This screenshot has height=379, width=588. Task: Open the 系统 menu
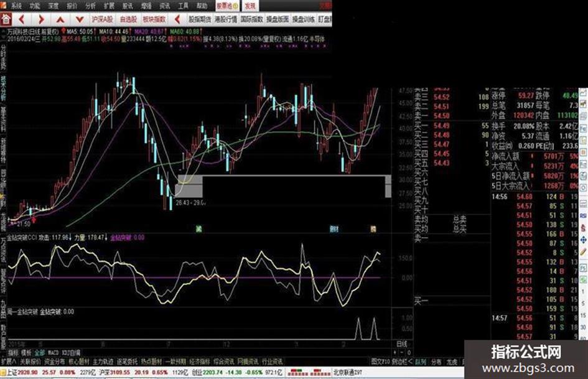16,6
